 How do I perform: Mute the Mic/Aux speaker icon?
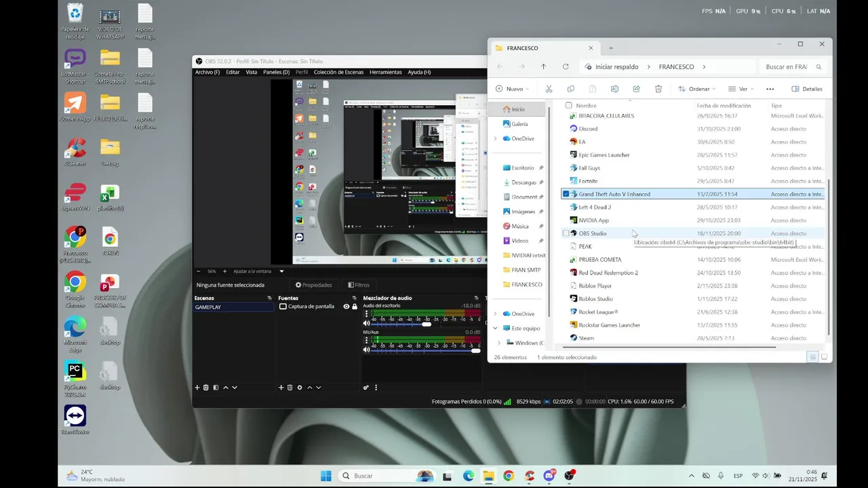366,350
